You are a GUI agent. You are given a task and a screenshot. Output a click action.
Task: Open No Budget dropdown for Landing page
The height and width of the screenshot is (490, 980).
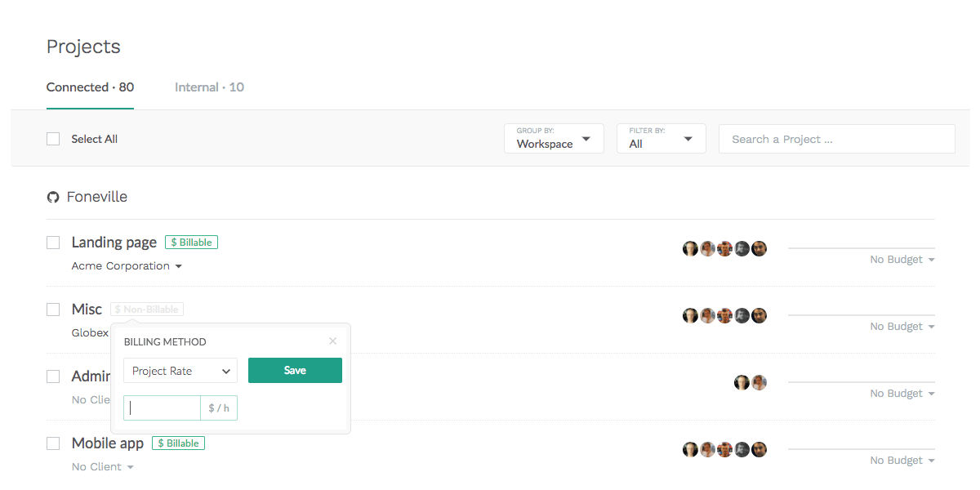902,260
